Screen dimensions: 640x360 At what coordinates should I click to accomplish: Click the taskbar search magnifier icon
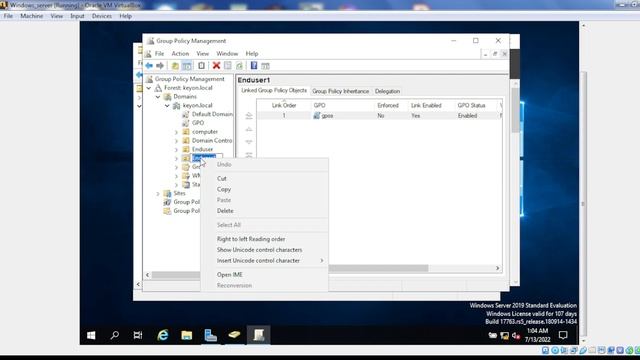point(115,335)
